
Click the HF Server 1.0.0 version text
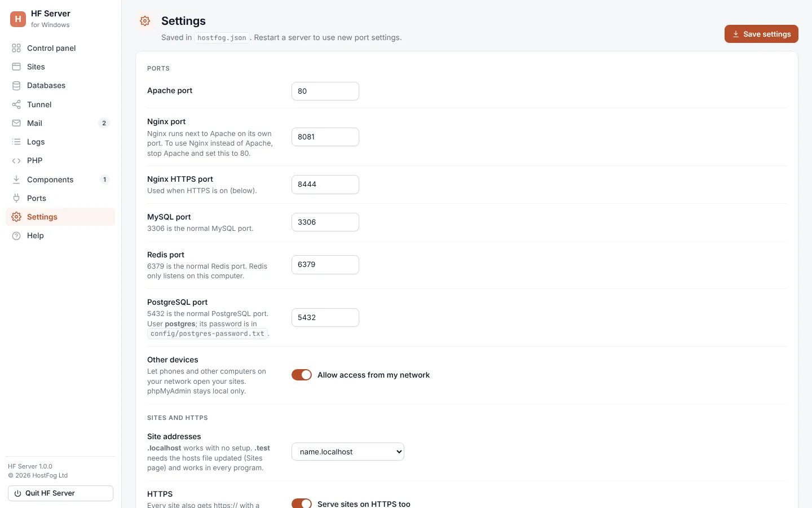click(30, 466)
